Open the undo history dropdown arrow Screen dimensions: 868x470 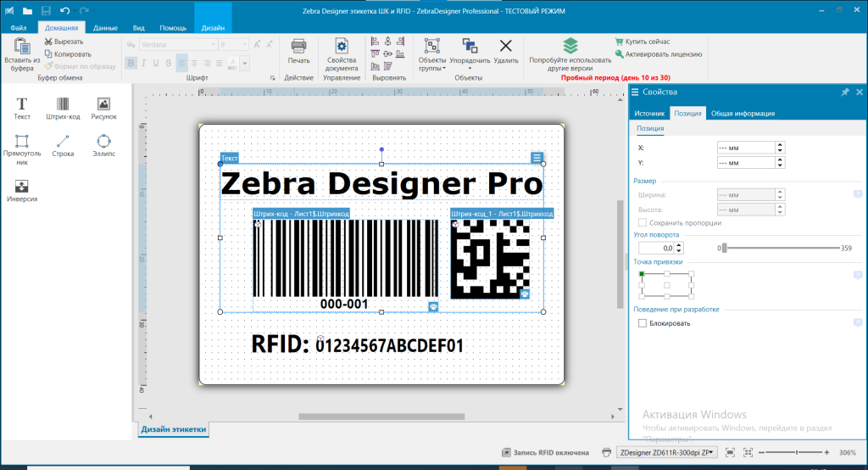click(74, 10)
